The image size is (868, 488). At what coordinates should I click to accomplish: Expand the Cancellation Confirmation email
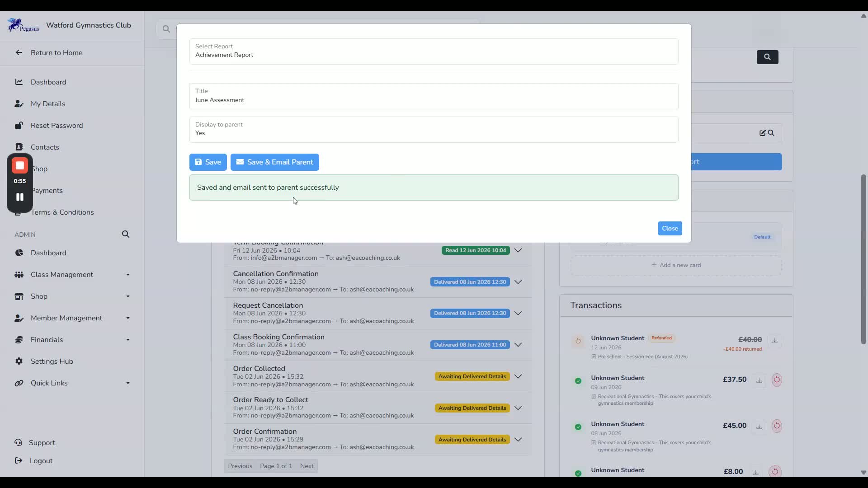point(518,282)
